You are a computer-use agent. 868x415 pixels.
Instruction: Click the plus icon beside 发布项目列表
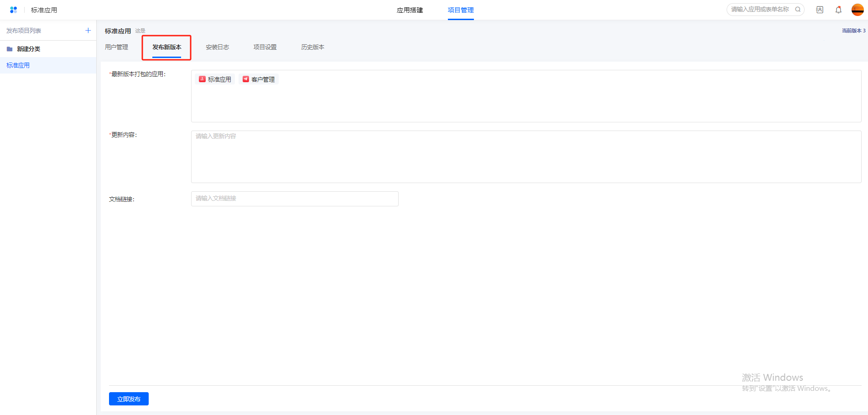pos(88,31)
